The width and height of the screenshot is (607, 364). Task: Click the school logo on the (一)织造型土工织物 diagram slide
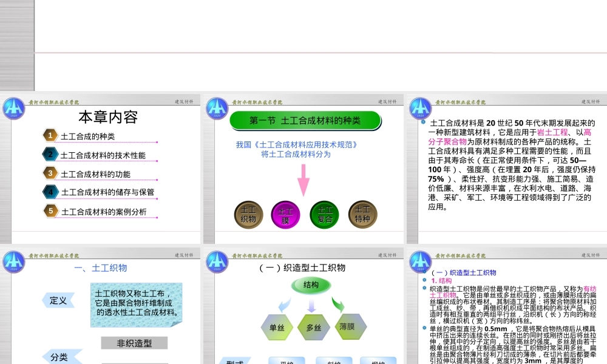tap(217, 262)
